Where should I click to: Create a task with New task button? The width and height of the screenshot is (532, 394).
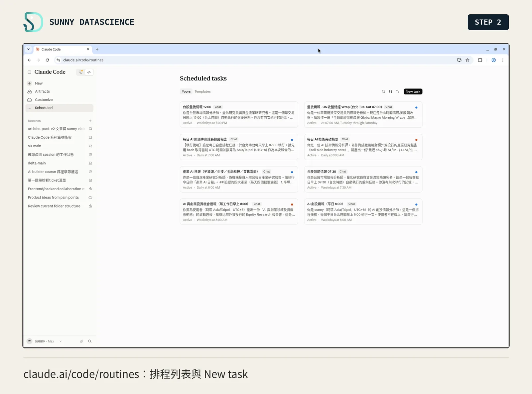(x=413, y=91)
